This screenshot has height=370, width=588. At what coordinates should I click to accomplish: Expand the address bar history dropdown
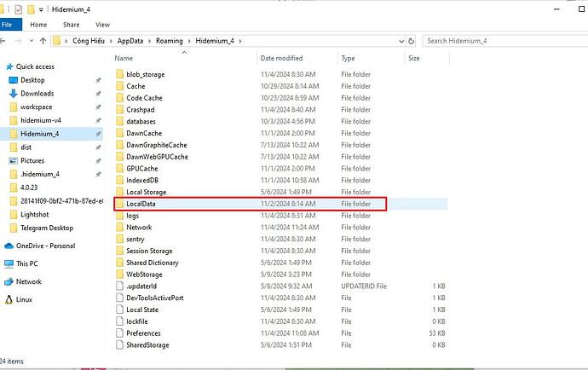pyautogui.click(x=401, y=41)
